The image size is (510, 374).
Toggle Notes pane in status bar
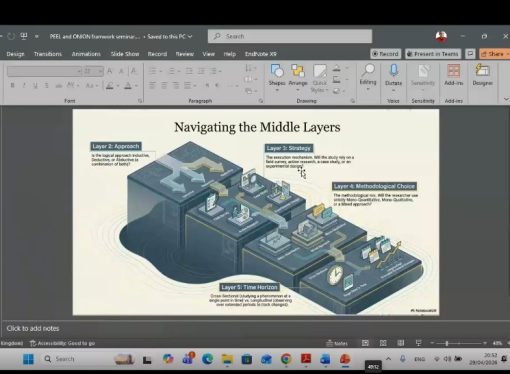pyautogui.click(x=337, y=343)
